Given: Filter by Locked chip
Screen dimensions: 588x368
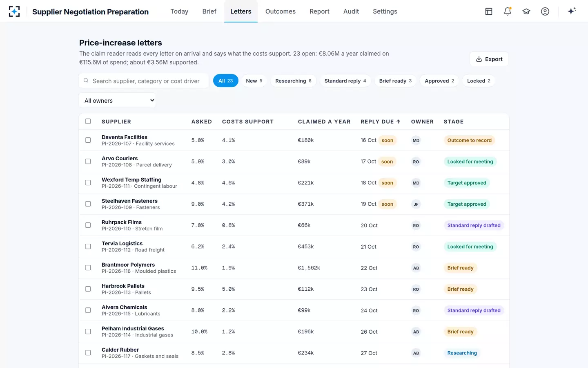Looking at the screenshot, I should coord(479,81).
